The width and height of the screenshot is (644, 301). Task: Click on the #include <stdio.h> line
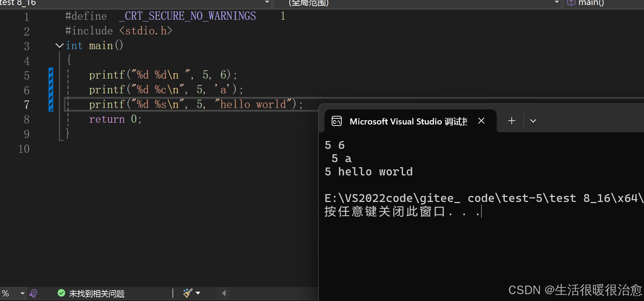click(119, 31)
